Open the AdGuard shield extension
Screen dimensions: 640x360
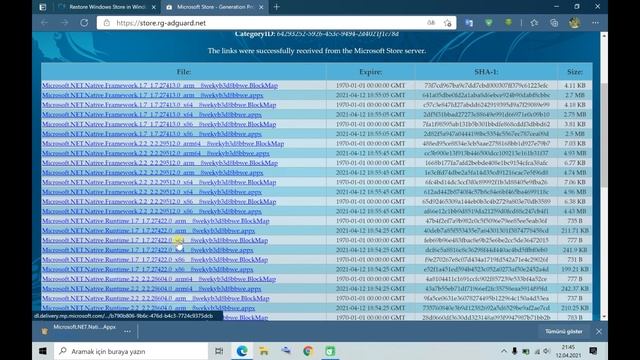[x=489, y=23]
